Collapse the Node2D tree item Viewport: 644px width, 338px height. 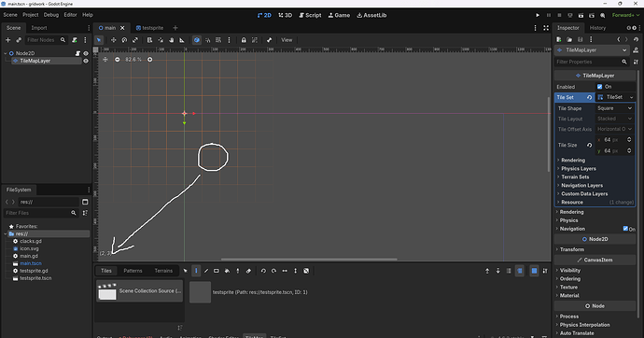coord(6,53)
